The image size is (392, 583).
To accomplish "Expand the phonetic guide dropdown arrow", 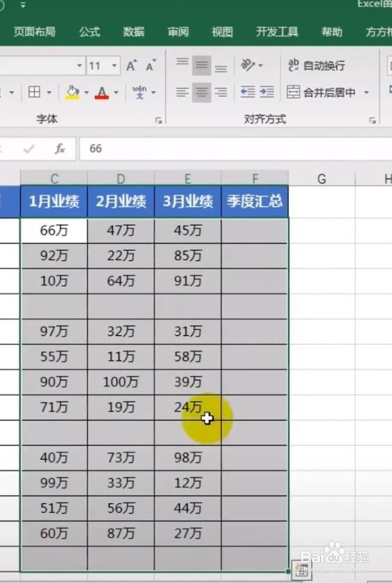I will 153,92.
